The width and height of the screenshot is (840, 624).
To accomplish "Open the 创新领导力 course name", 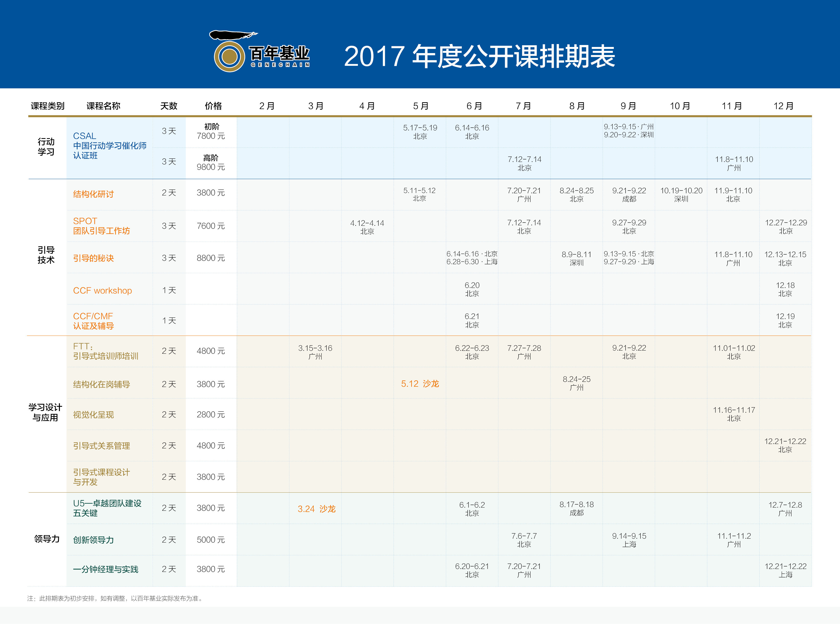I will [x=93, y=540].
